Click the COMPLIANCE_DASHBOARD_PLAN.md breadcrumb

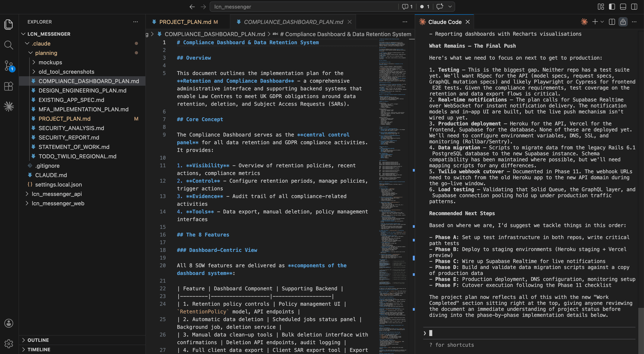click(215, 34)
